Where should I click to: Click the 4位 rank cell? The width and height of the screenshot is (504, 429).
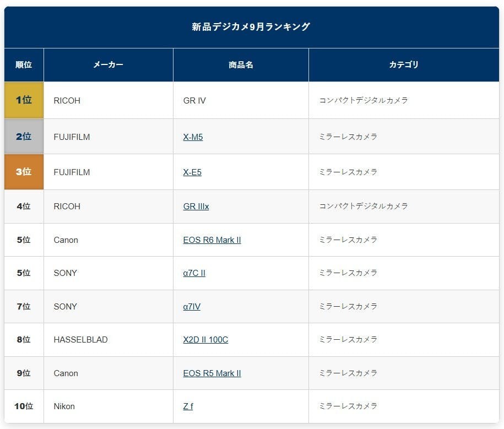[x=24, y=207]
